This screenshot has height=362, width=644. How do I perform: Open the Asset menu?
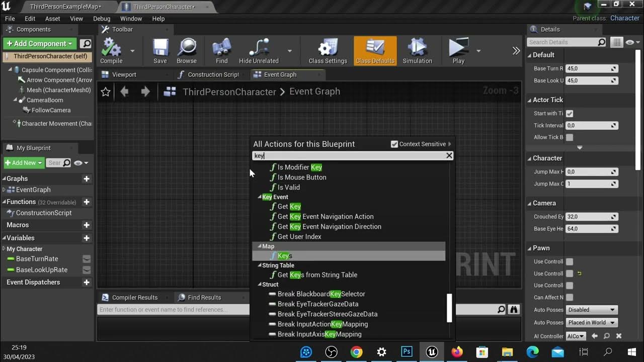(x=52, y=19)
